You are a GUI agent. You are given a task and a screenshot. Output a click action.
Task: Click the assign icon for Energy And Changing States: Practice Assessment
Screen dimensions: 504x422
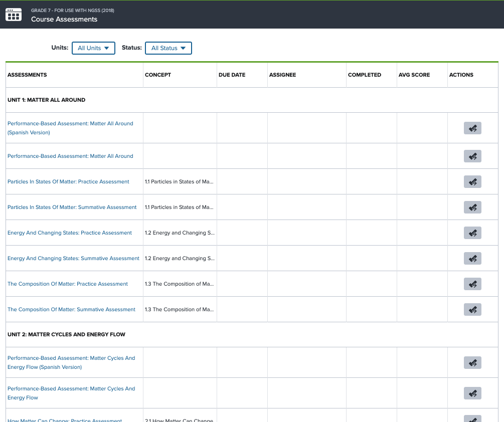coord(472,233)
